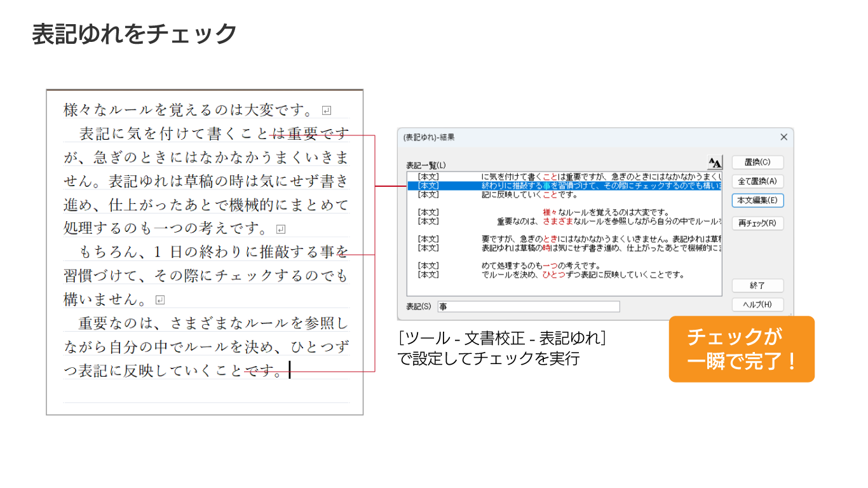
Task: Open help with ヘルプ(H) button
Action: [x=757, y=305]
